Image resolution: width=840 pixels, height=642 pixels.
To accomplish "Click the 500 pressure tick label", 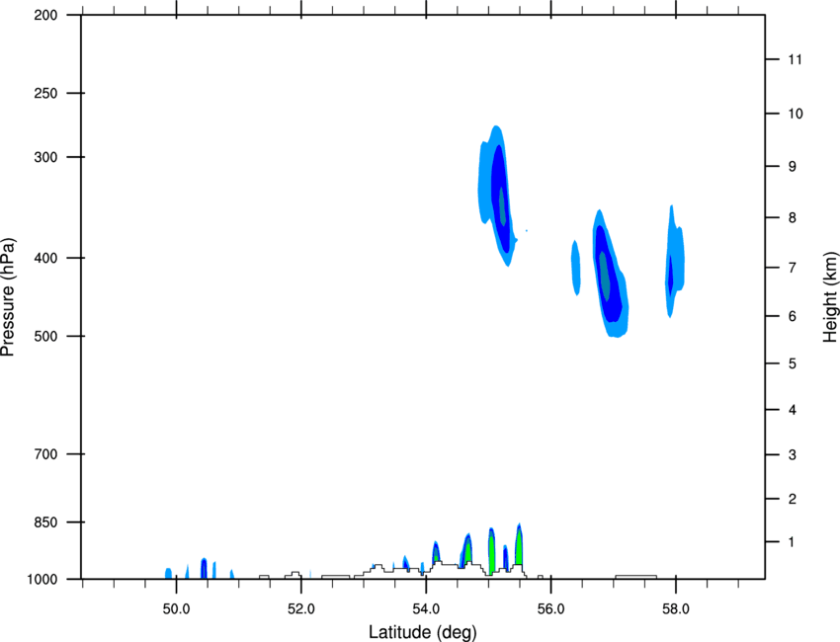I will coord(45,336).
